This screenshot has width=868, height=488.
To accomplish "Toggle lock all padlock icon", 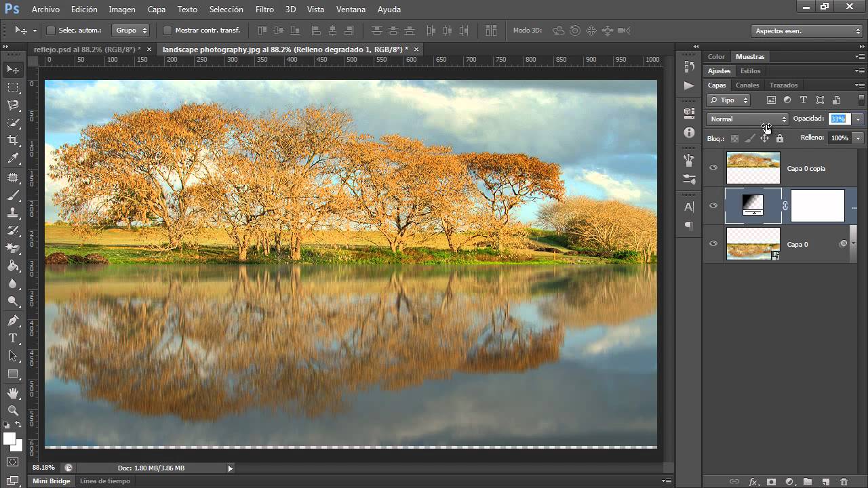I will [779, 138].
